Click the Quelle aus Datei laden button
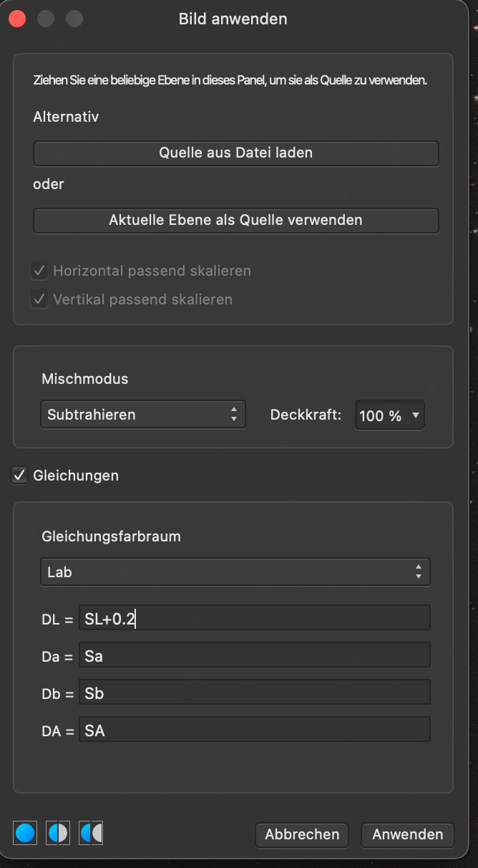The height and width of the screenshot is (868, 478). click(x=235, y=153)
